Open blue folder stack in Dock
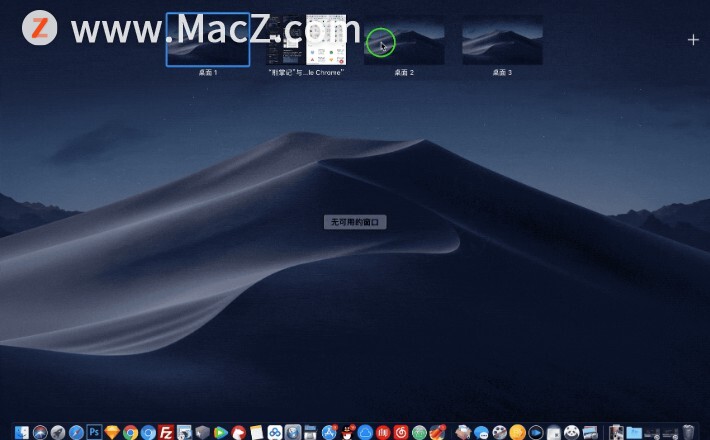Viewport: 710px width, 440px height. [x=634, y=433]
